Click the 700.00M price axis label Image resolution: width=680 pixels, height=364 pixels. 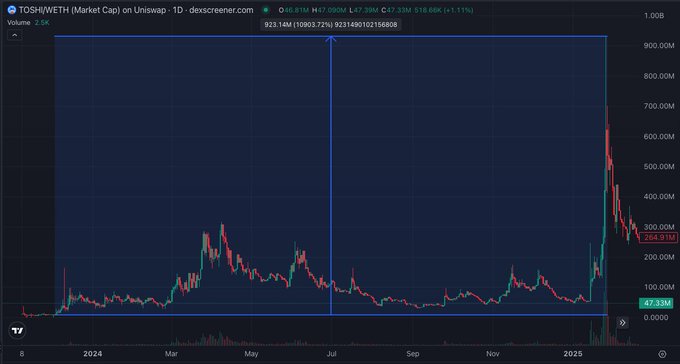659,106
